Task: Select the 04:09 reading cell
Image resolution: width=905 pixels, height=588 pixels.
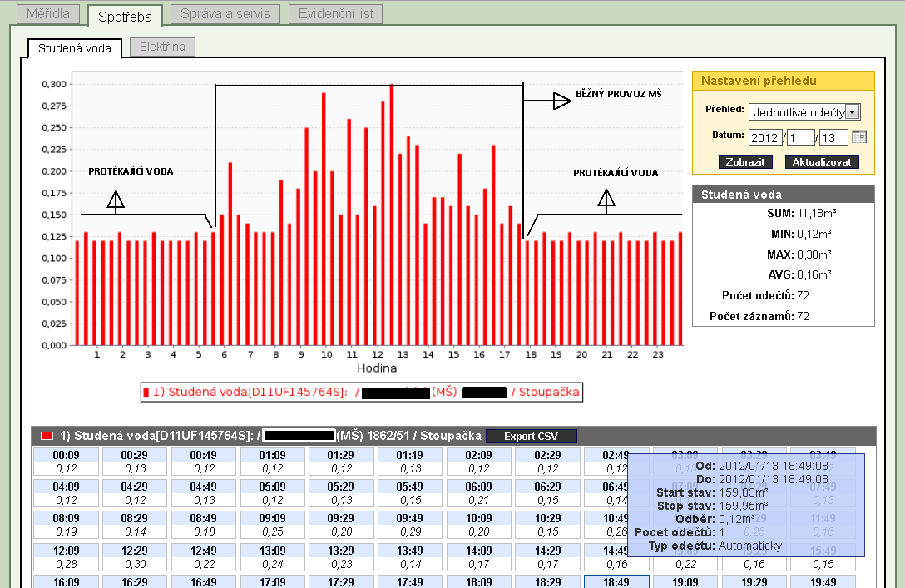Action: pyautogui.click(x=66, y=493)
